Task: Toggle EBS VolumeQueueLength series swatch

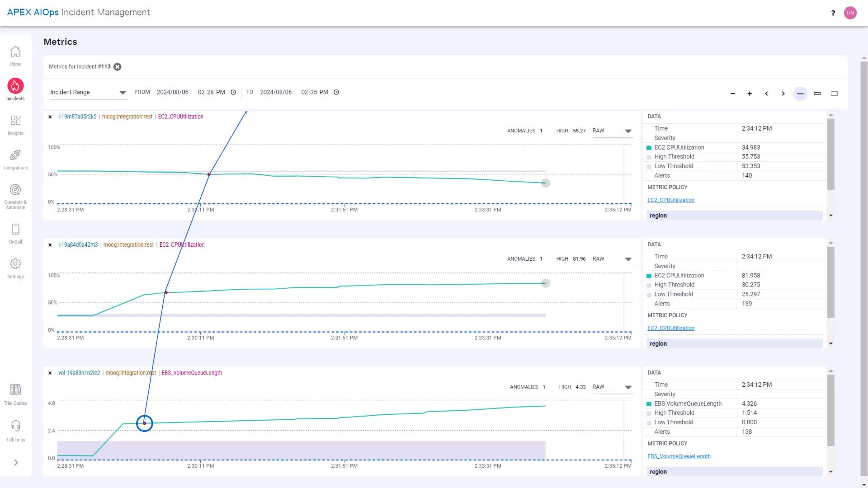Action: point(649,404)
